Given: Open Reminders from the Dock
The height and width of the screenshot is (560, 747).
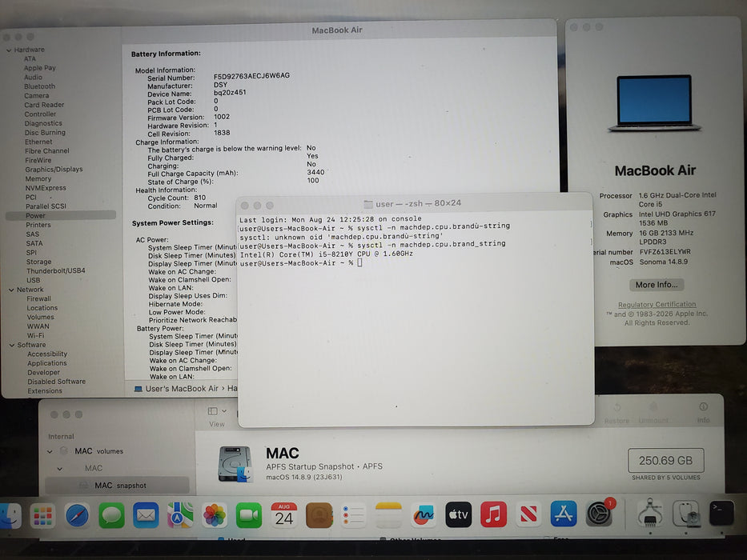Looking at the screenshot, I should 354,516.
